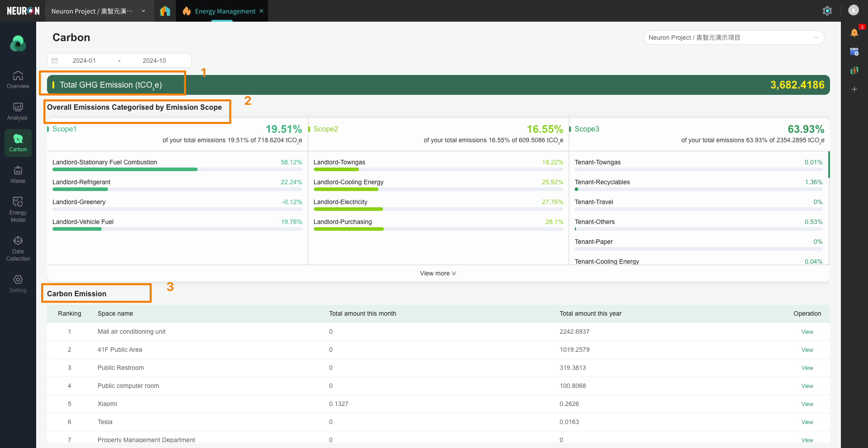Screen dimensions: 868x448
Task: Click the Landlord-Towngas row label
Action: tap(339, 162)
